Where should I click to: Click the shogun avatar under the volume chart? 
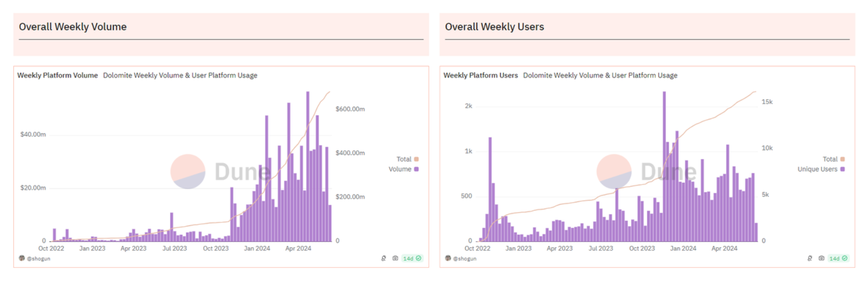[x=22, y=258]
